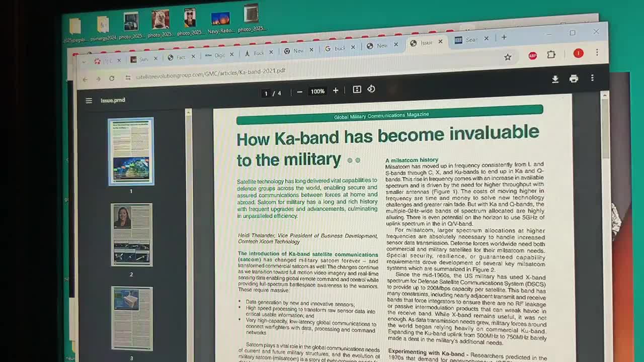
Task: Open the AdBlock Plus extension
Action: (532, 56)
